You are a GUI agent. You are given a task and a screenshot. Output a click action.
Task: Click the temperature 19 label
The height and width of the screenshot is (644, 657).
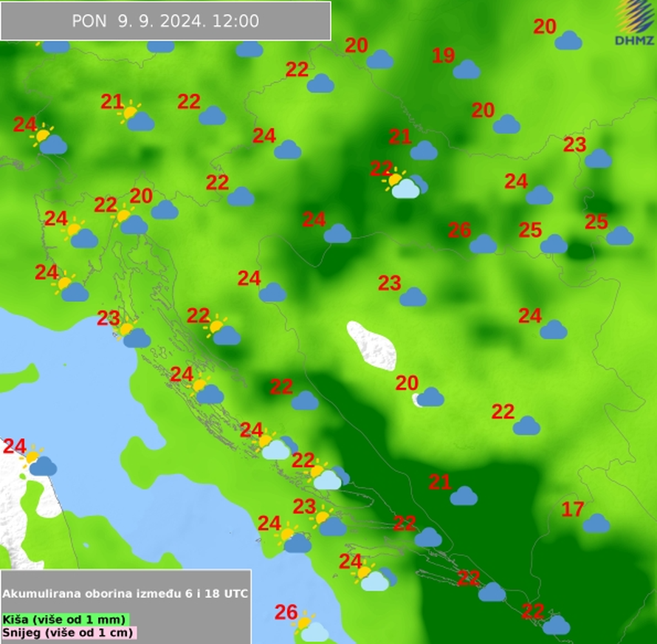coord(443,55)
